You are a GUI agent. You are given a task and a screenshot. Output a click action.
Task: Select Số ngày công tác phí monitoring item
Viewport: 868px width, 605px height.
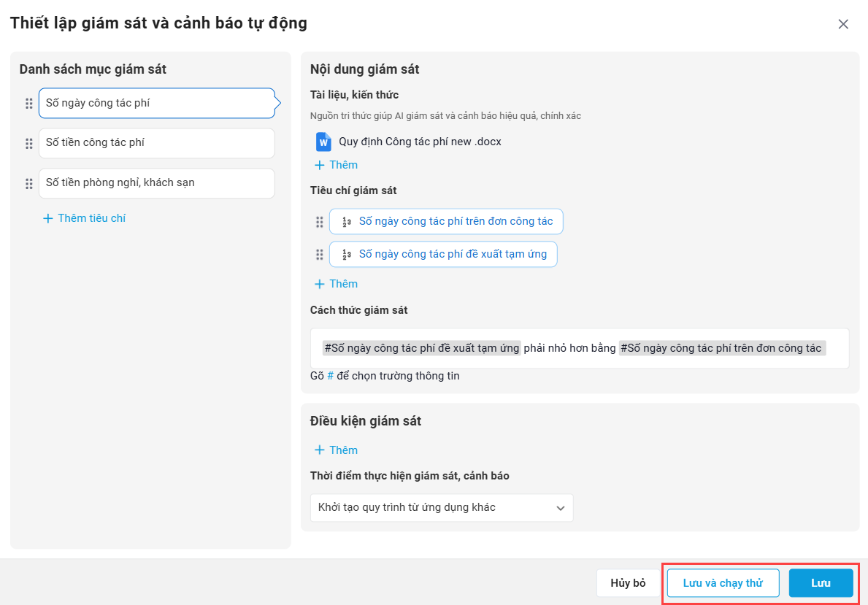(156, 104)
